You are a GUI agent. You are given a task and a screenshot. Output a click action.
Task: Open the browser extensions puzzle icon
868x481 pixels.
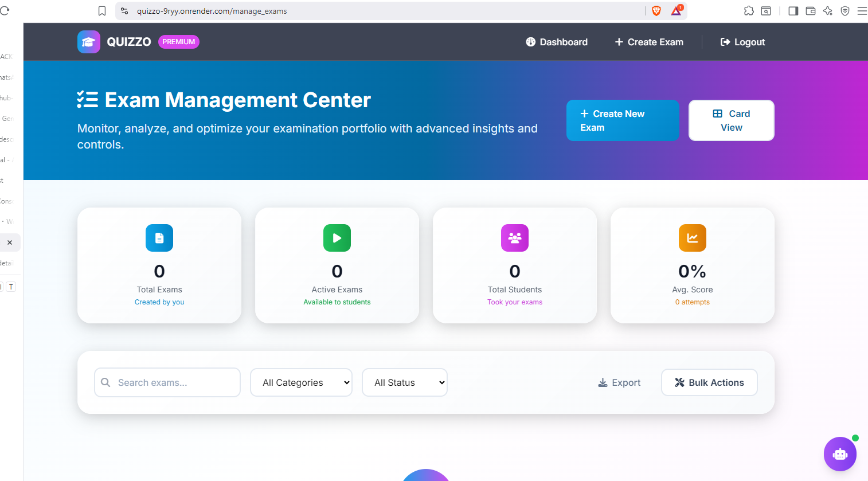click(x=749, y=11)
